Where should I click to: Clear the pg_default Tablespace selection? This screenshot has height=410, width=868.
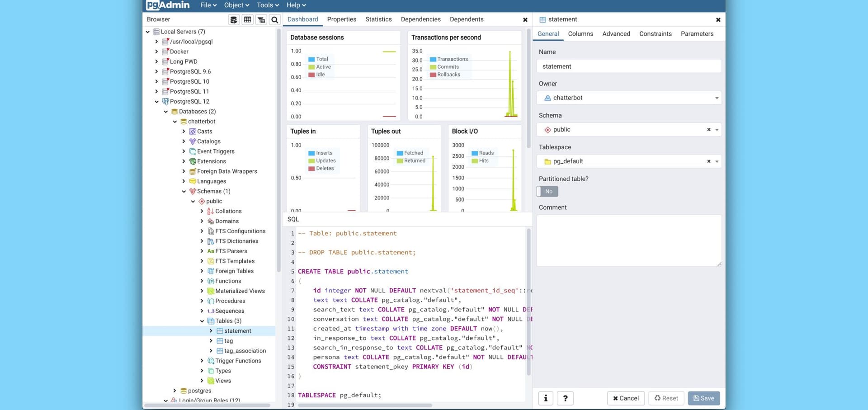[709, 161]
